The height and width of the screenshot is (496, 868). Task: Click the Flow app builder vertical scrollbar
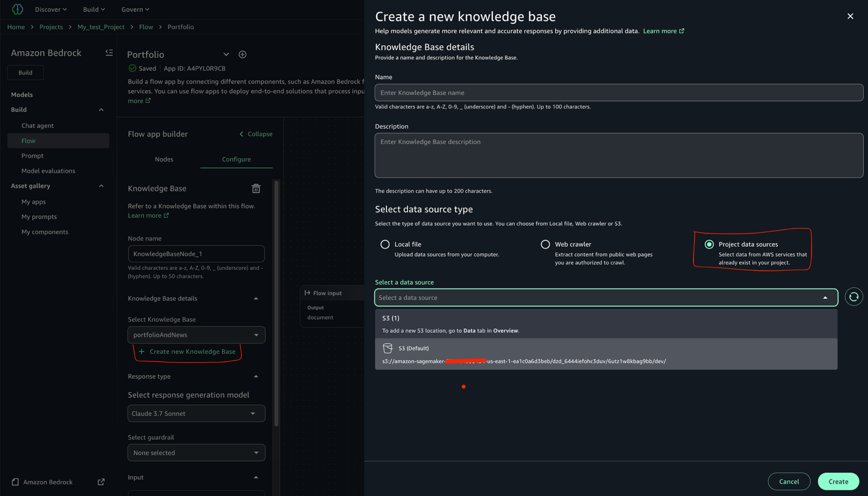click(276, 303)
